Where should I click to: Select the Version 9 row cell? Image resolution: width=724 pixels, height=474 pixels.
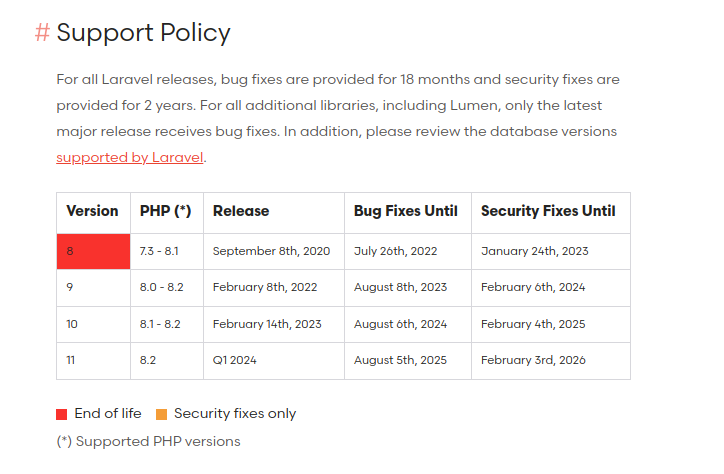point(93,288)
